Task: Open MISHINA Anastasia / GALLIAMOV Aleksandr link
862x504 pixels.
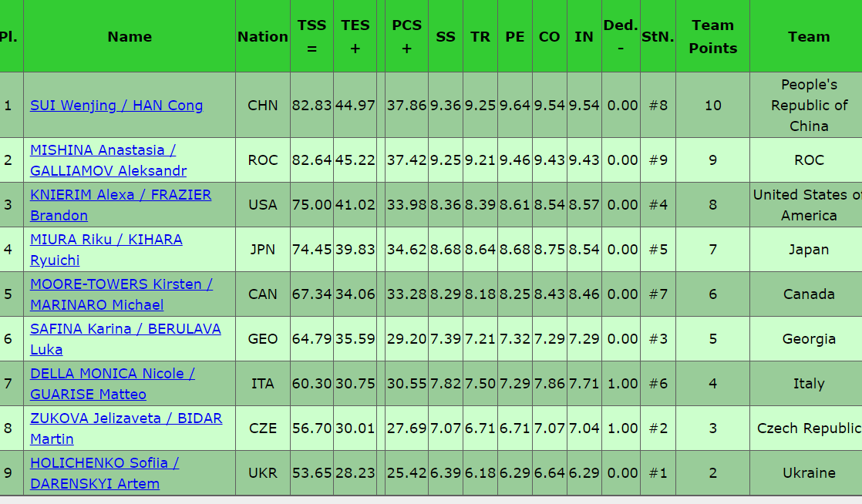Action: pyautogui.click(x=103, y=150)
